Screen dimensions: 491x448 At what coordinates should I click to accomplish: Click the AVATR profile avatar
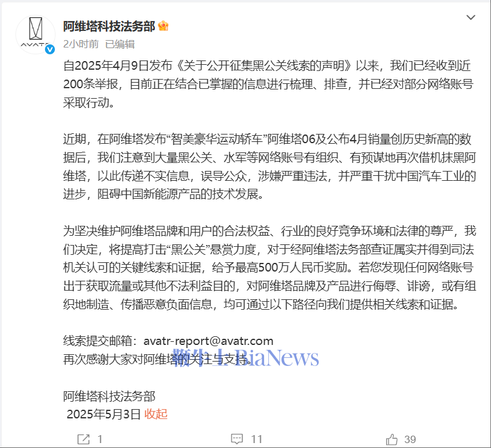tap(35, 35)
